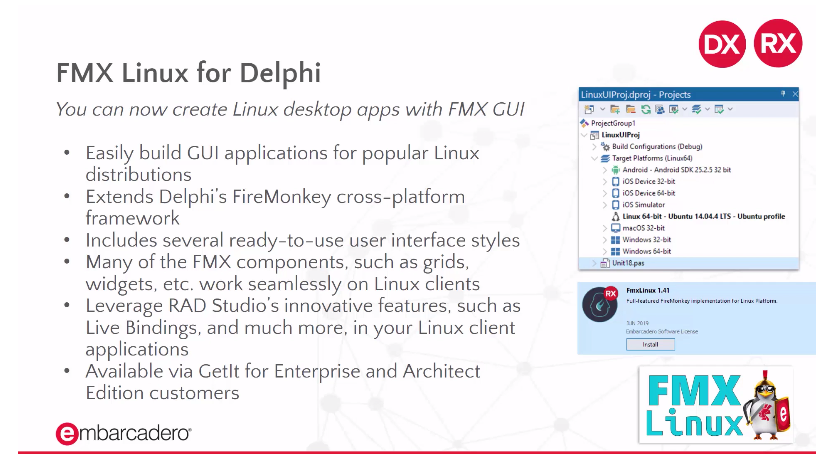This screenshot has width=826, height=470.
Task: Pin the Projects panel with the pushpin
Action: 783,94
